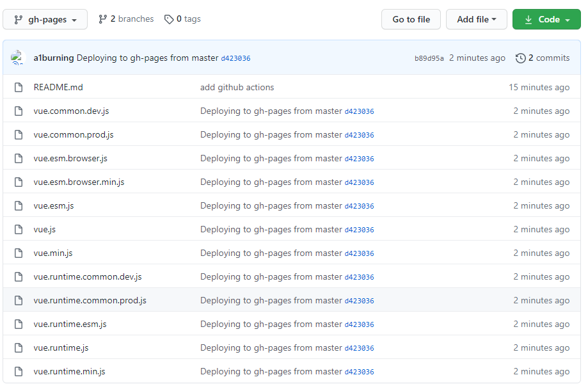
Task: Open vue.esm.browser.min.js
Action: 79,182
